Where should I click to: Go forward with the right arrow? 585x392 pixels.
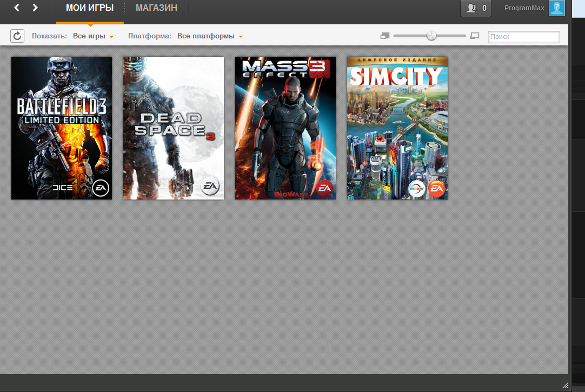35,8
